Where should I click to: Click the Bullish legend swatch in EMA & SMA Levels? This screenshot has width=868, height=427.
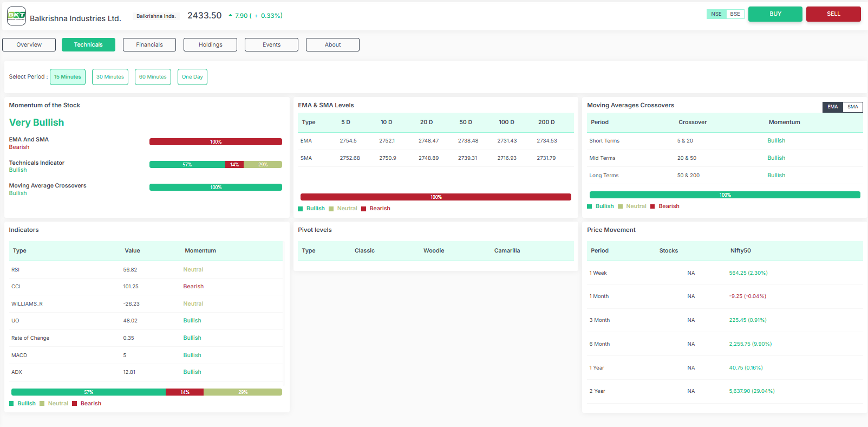301,209
